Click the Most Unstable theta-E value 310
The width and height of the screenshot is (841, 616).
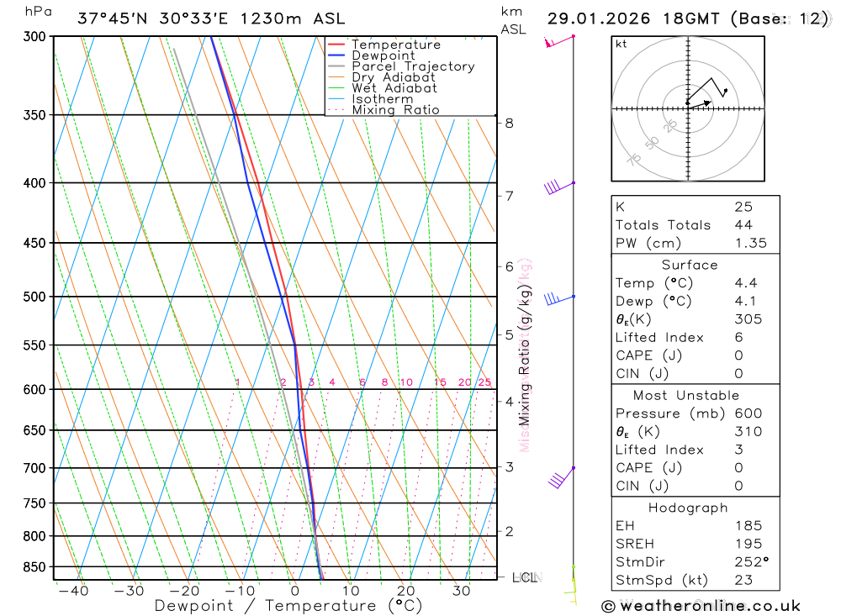[748, 432]
